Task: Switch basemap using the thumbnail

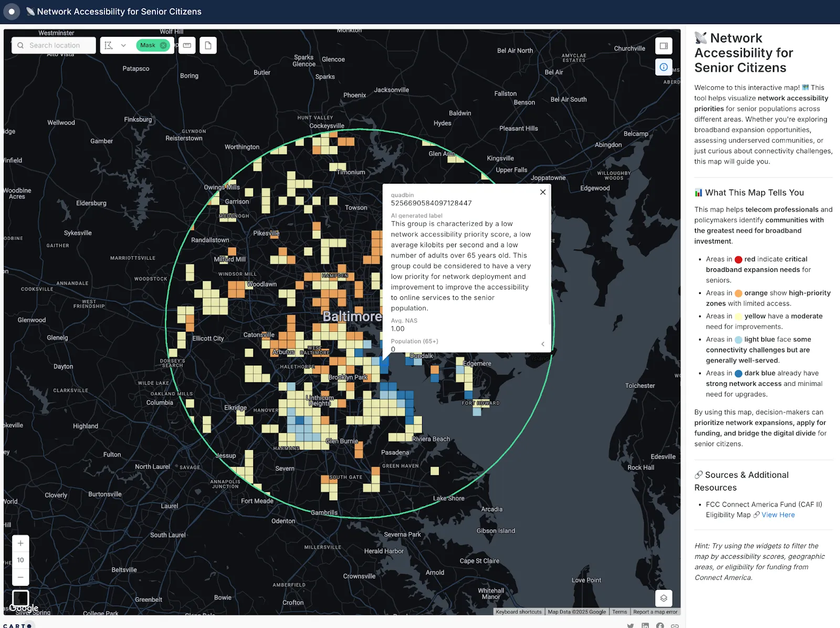Action: [x=20, y=598]
